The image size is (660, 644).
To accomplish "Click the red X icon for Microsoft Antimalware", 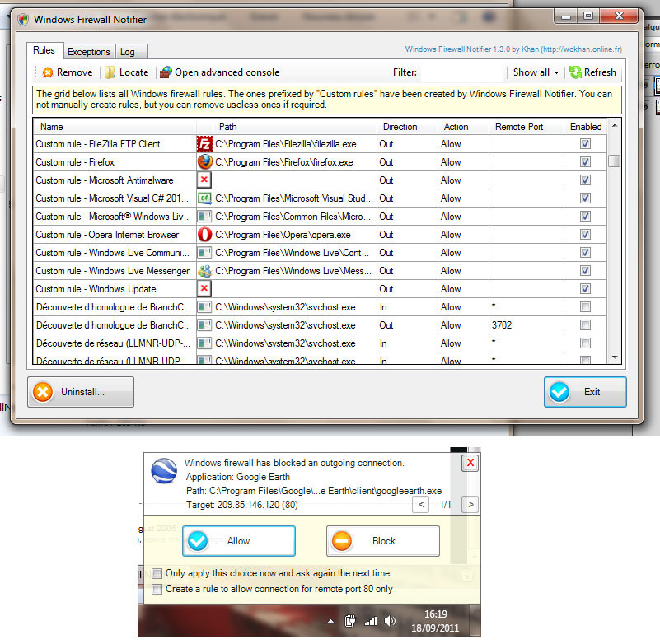I will (x=204, y=180).
